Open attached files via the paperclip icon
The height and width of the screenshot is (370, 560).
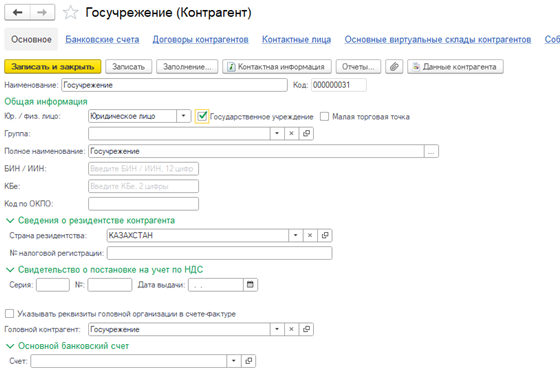[394, 67]
